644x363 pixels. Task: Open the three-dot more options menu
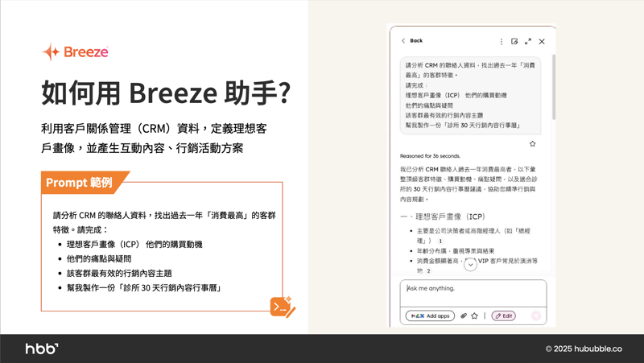(x=501, y=42)
